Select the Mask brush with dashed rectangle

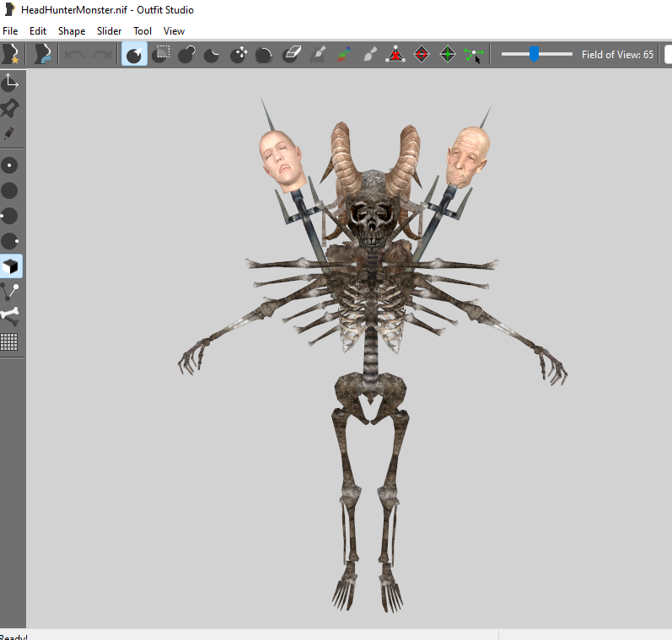(161, 55)
